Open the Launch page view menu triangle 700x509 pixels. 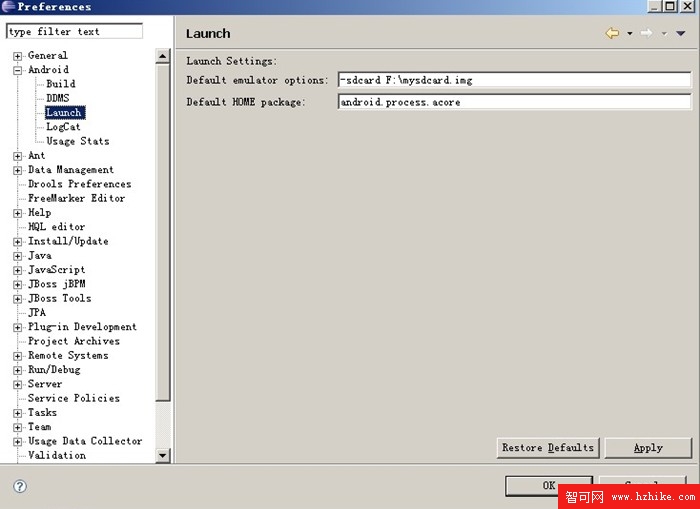pyautogui.click(x=681, y=33)
